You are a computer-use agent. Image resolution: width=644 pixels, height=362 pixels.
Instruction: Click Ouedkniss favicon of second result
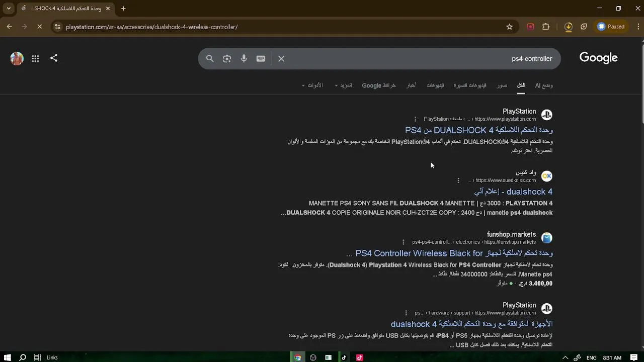click(x=547, y=176)
